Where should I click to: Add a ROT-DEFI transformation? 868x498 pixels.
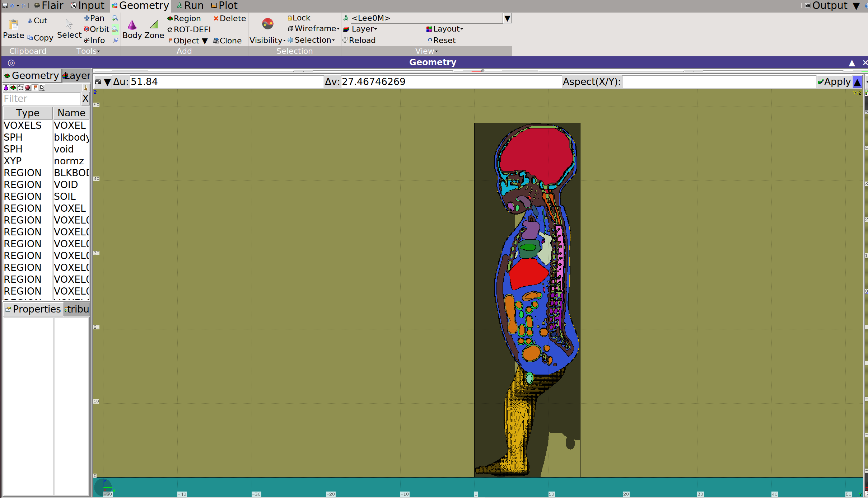189,29
